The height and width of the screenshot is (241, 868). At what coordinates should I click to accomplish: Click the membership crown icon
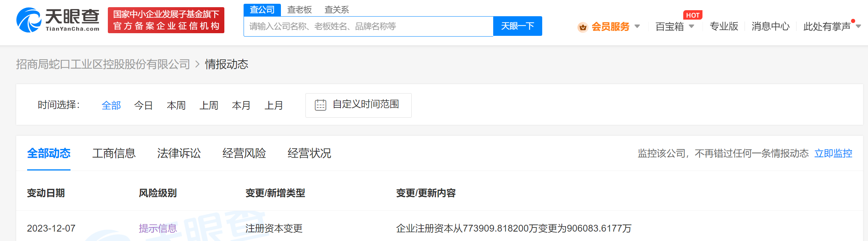[x=583, y=27]
